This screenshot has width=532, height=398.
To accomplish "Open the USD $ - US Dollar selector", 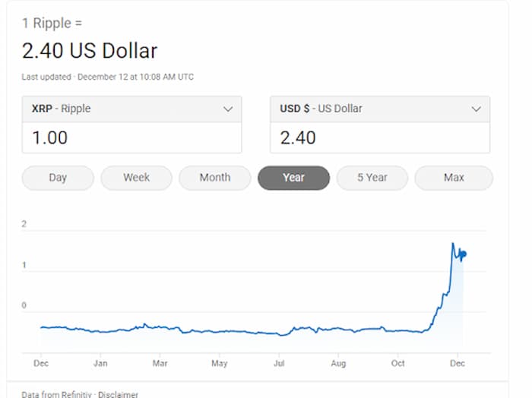I will (380, 109).
